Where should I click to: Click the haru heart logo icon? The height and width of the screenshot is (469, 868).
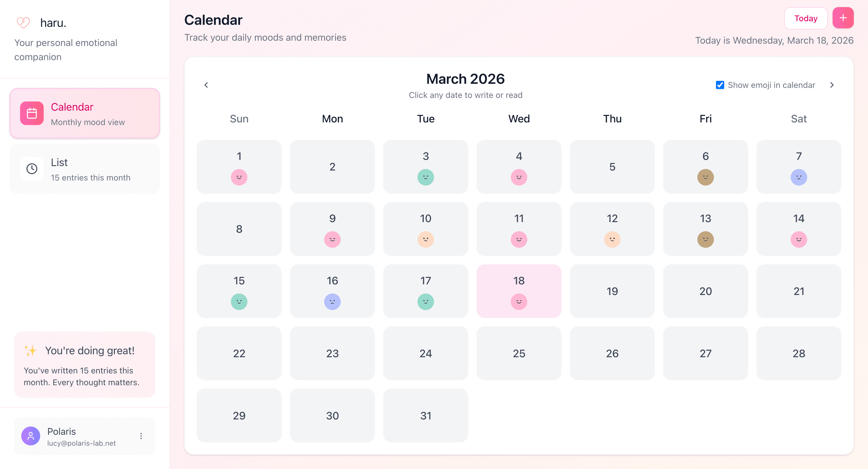(22, 22)
